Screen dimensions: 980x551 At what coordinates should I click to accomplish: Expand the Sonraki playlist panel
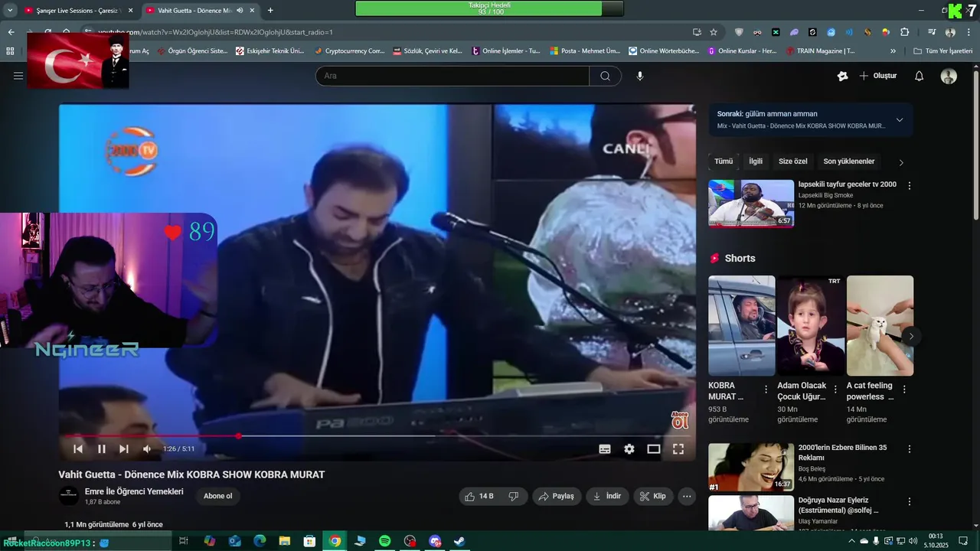900,119
